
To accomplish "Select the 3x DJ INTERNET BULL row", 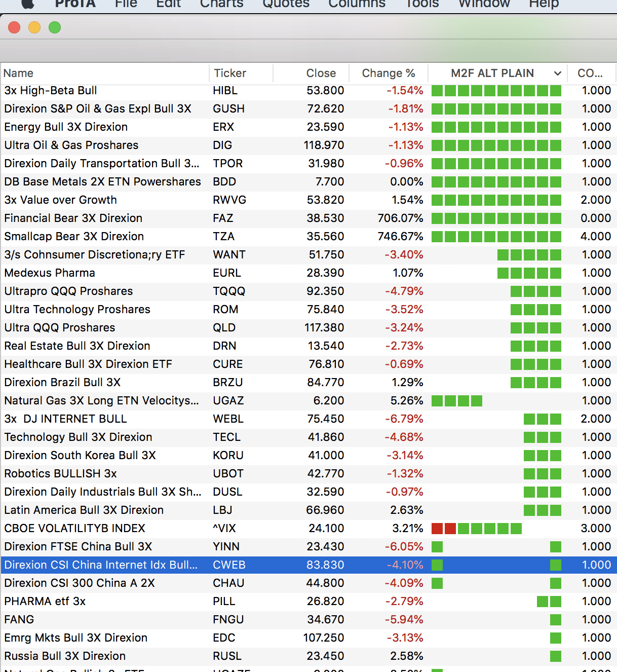I will [308, 419].
